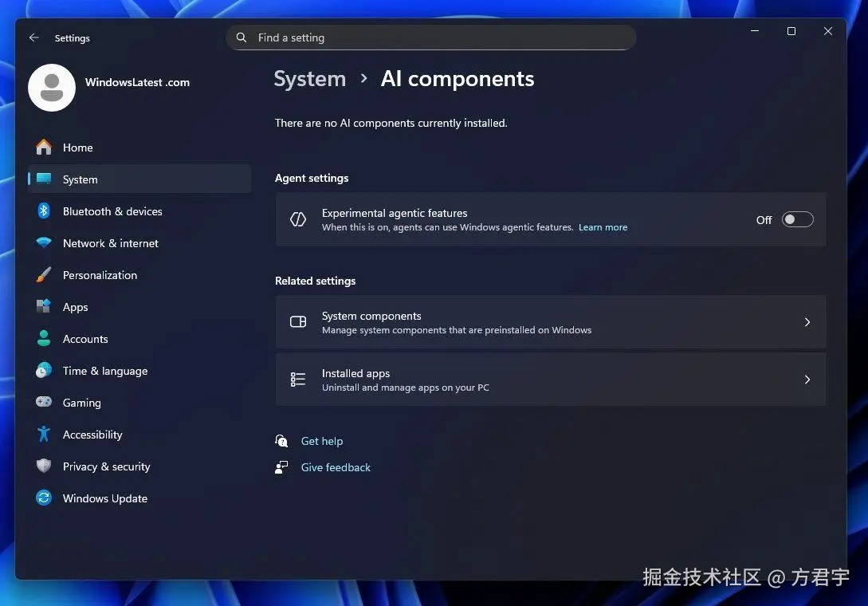
Task: Open Installed apps via right chevron
Action: [x=807, y=380]
